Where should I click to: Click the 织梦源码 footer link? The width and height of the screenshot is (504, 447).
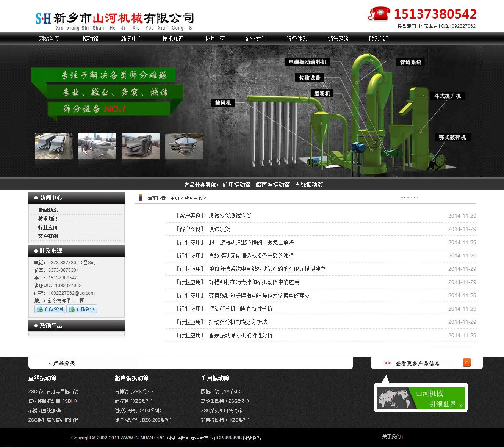252,438
